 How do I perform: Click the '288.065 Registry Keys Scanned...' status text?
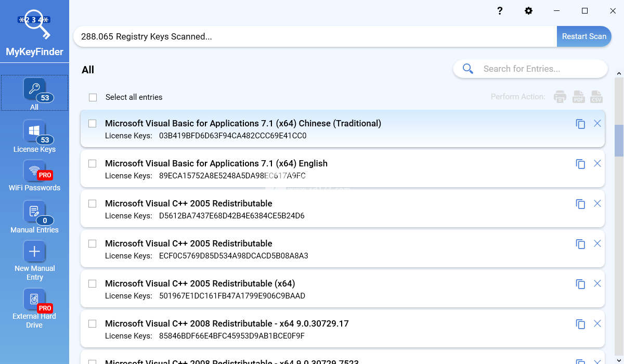tap(147, 37)
